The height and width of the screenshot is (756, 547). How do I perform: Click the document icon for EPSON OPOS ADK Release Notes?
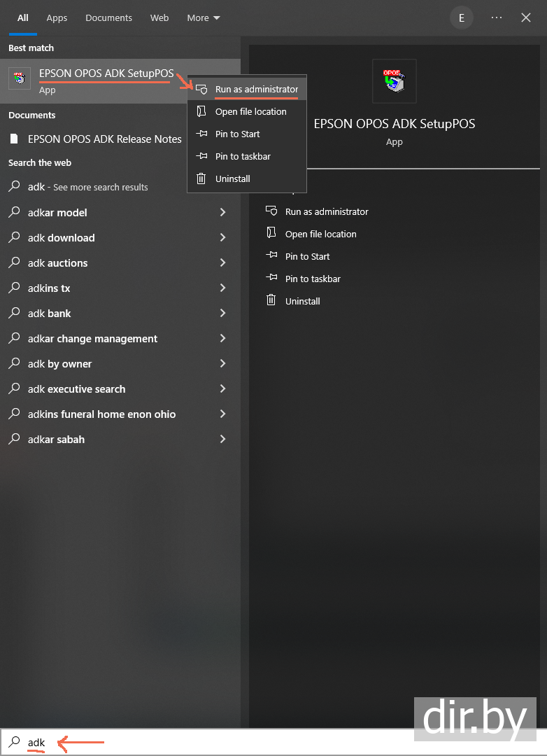[x=14, y=139]
